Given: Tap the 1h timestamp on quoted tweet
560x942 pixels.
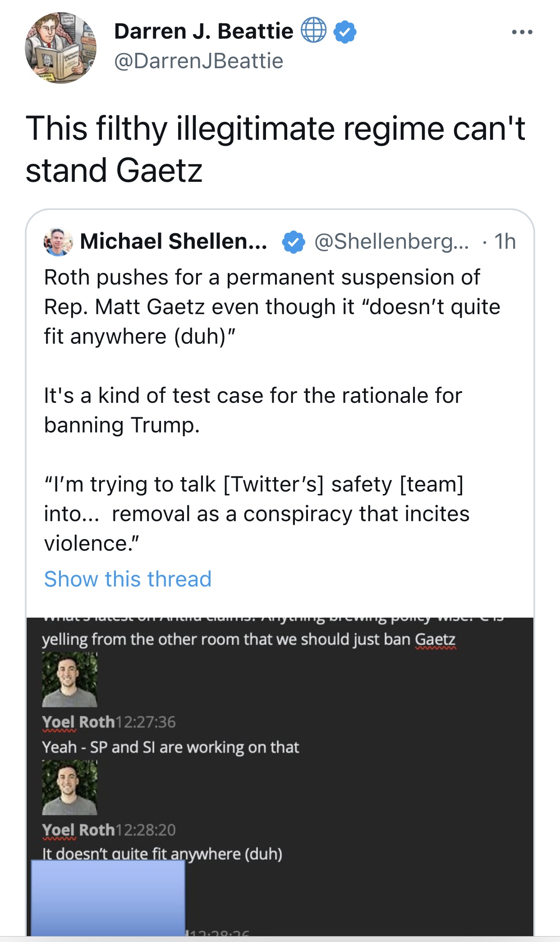Looking at the screenshot, I should pyautogui.click(x=505, y=241).
